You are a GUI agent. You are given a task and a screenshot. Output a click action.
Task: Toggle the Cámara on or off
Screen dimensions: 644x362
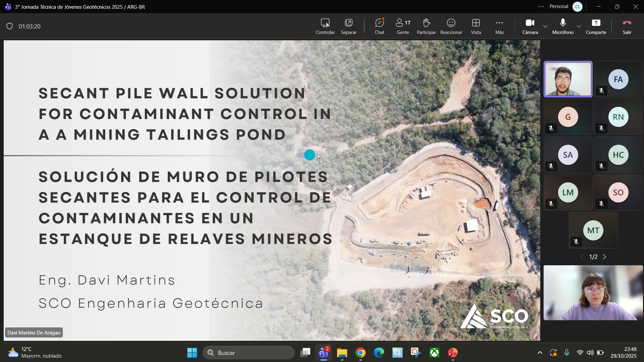coord(530,26)
